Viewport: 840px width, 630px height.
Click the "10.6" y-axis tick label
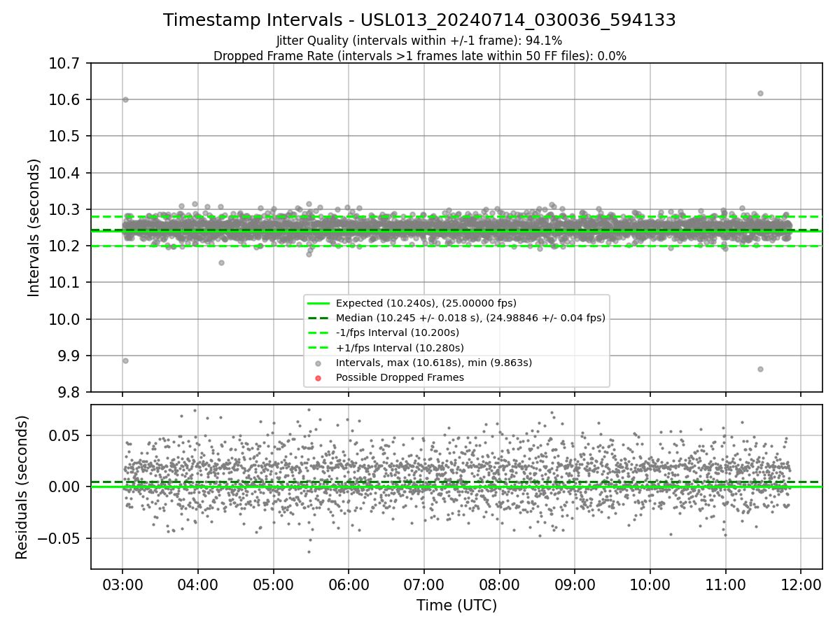(63, 99)
